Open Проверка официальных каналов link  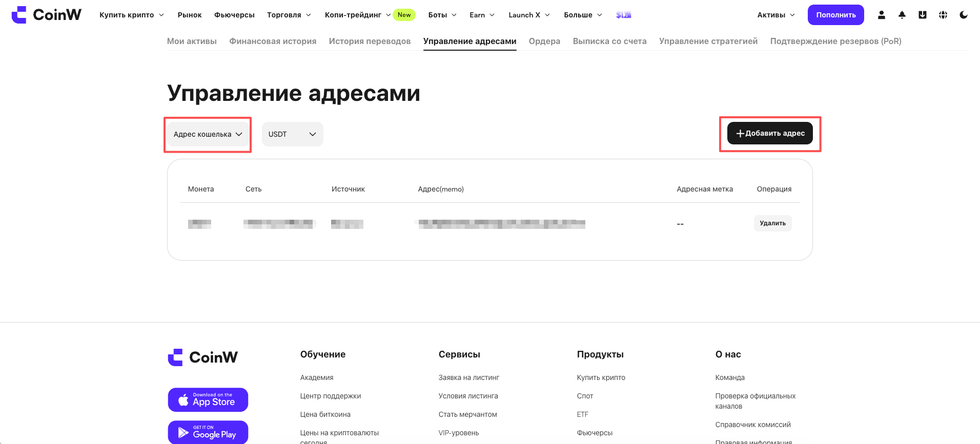click(756, 401)
